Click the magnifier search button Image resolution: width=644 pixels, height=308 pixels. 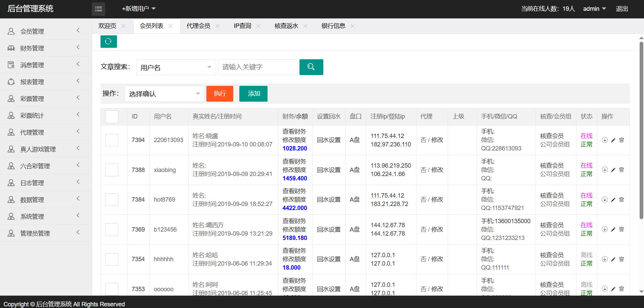click(311, 67)
